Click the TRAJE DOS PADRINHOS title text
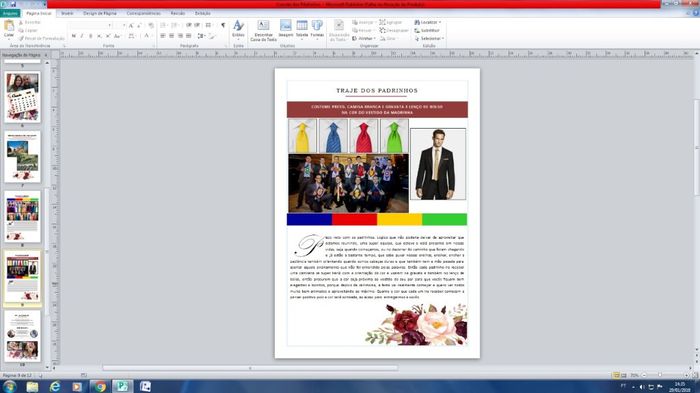 coord(377,91)
